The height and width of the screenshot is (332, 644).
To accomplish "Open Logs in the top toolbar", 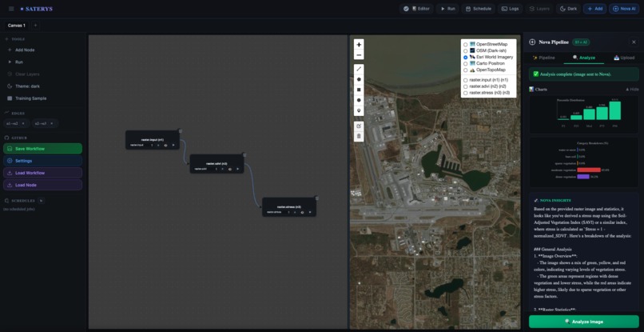I will point(510,9).
